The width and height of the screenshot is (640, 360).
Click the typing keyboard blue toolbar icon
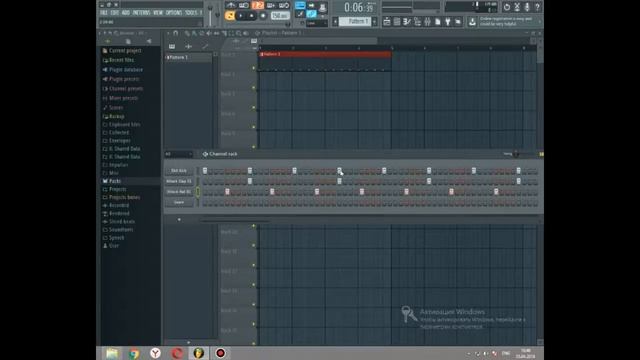coord(300,5)
